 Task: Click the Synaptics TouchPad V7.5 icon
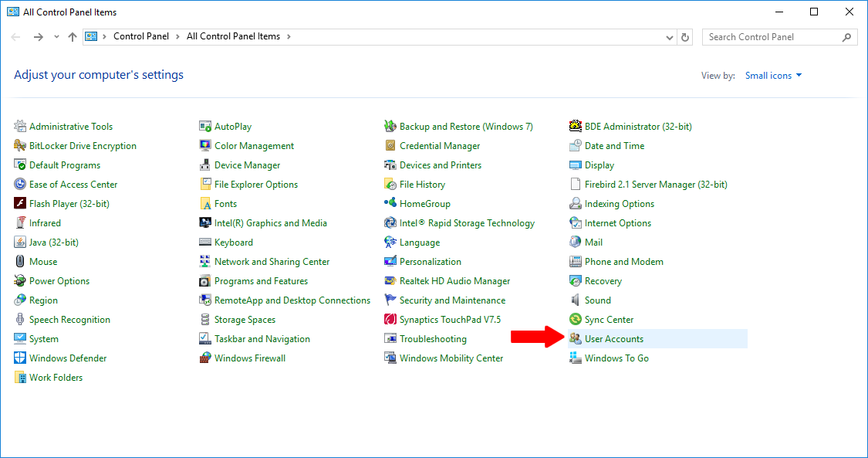click(390, 320)
